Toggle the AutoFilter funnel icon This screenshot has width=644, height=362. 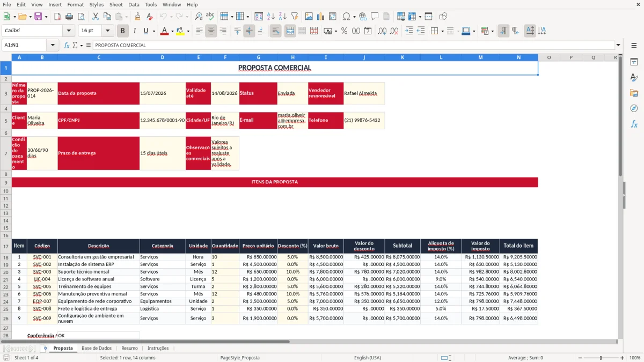pyautogui.click(x=294, y=17)
